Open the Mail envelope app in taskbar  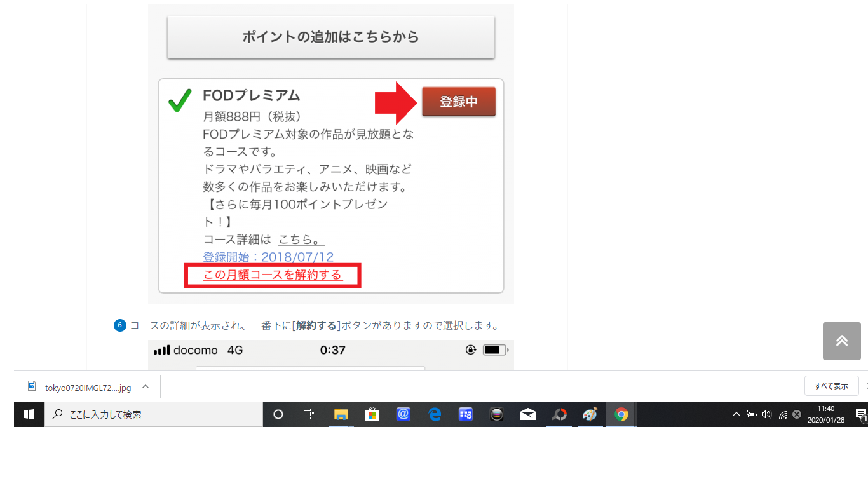coord(527,414)
